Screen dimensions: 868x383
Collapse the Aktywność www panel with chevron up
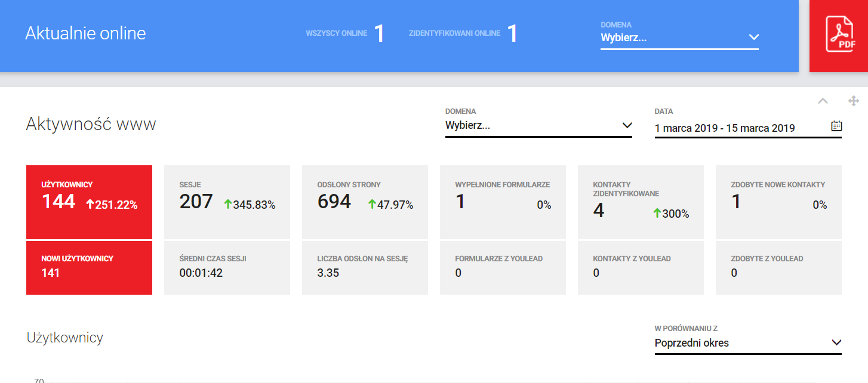[x=823, y=101]
